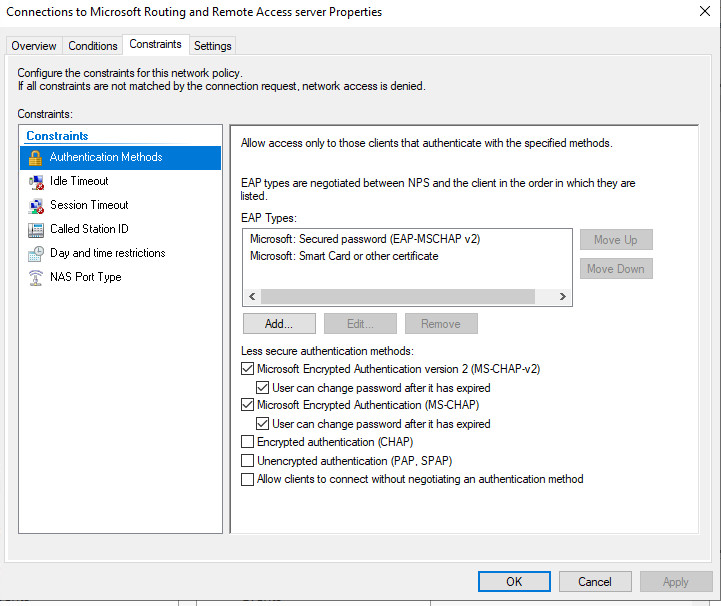
Task: Uncheck Microsoft Encrypted Authentication version 2 (MS-CHAP-v2)
Action: pos(248,369)
